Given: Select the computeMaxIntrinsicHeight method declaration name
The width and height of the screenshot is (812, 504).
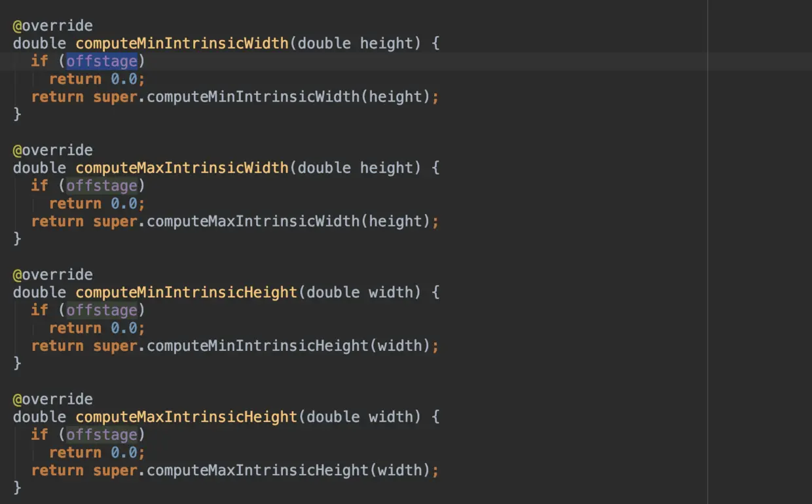Looking at the screenshot, I should [x=187, y=417].
